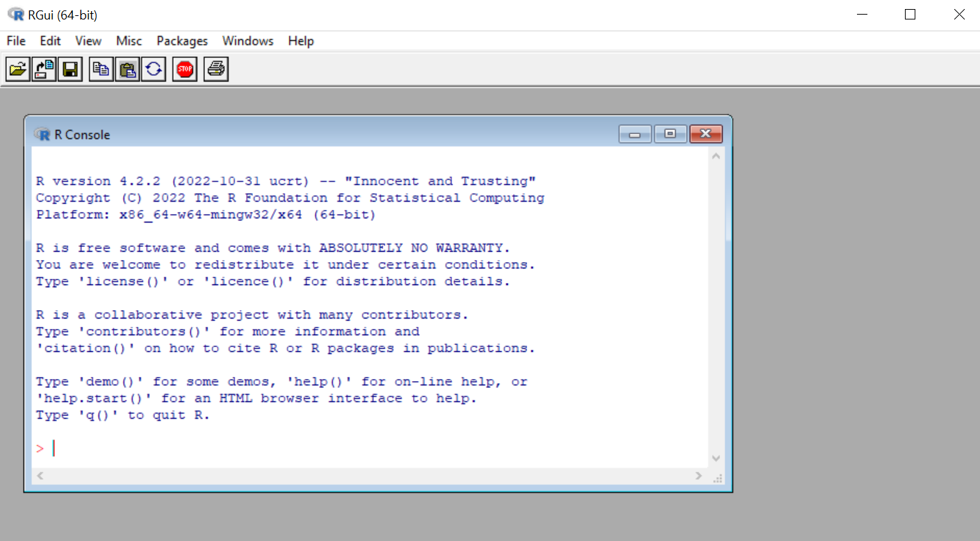Stop current computation with red STOP icon
Image resolution: width=980 pixels, height=541 pixels.
tap(185, 69)
